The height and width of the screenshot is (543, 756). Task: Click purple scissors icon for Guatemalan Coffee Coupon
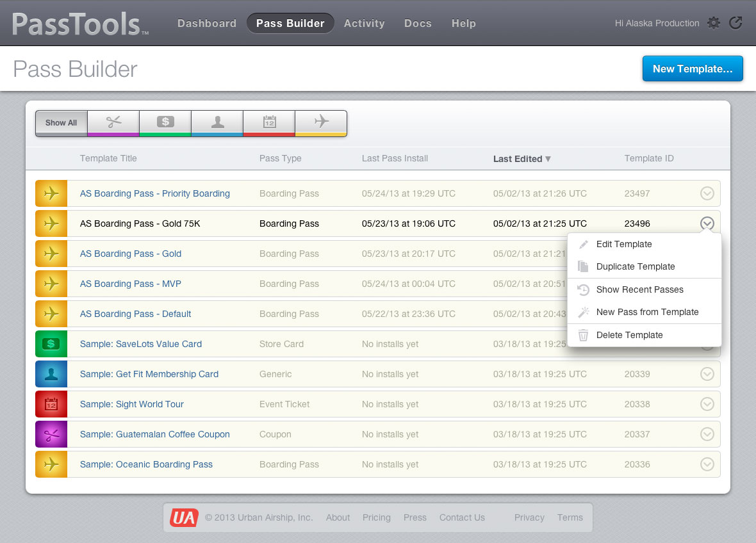pos(51,435)
